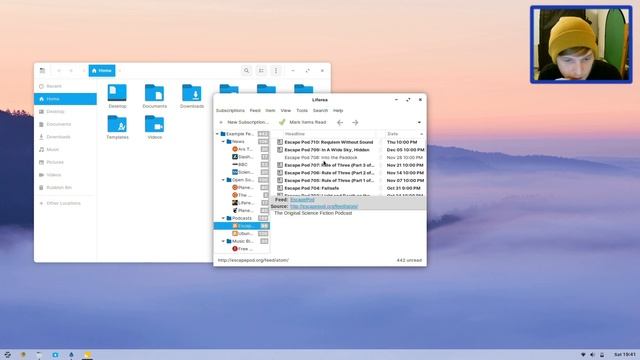Click the volume icon in system tray
This screenshot has width=640, height=360.
click(592, 355)
